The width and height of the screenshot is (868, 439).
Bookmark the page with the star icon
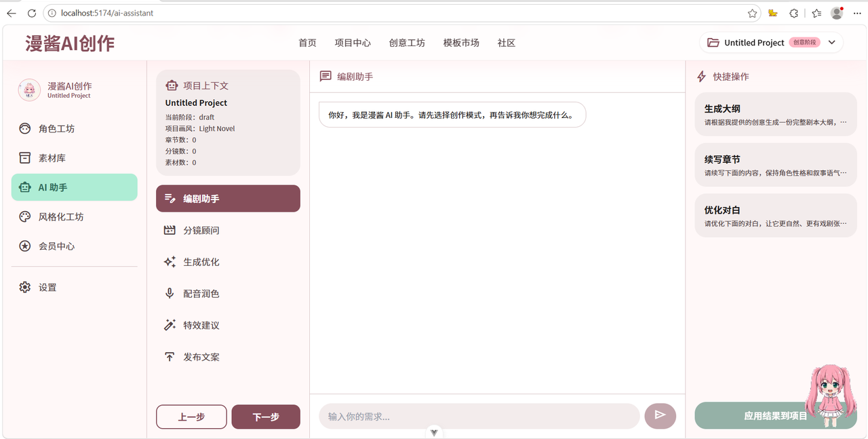pos(752,13)
